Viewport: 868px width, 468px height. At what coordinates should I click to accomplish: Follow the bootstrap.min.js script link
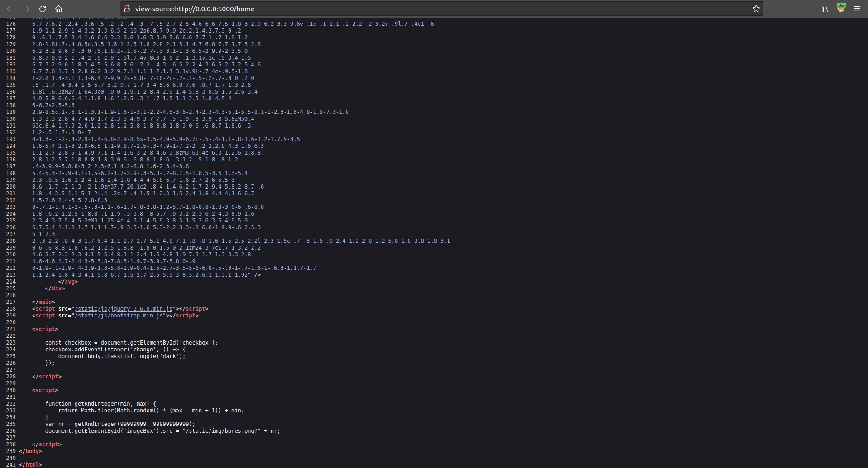point(119,316)
